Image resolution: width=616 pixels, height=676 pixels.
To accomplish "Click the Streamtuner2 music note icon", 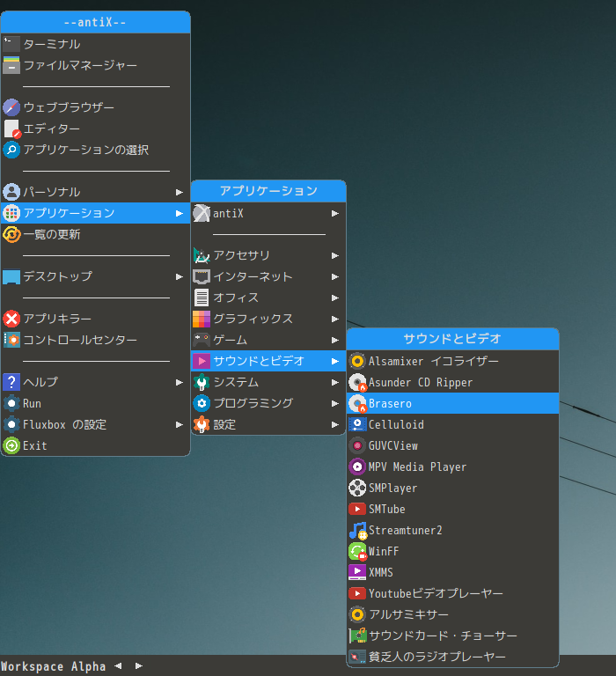I will (x=357, y=530).
